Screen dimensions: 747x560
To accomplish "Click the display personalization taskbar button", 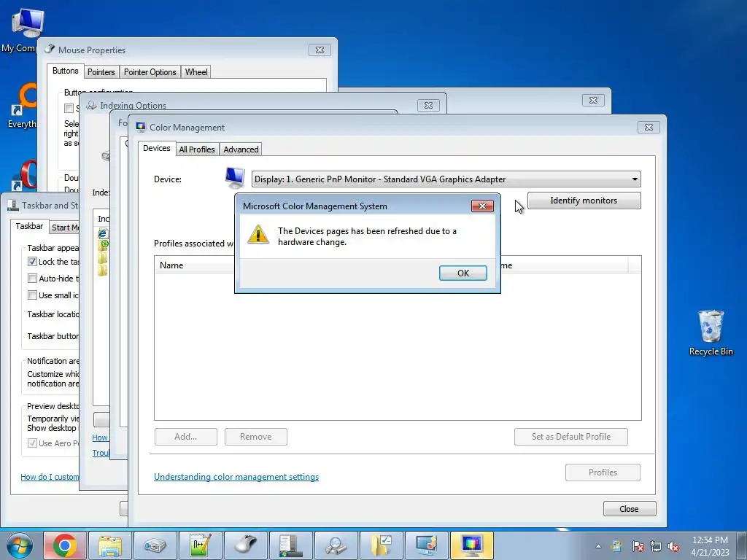I will pos(426,545).
